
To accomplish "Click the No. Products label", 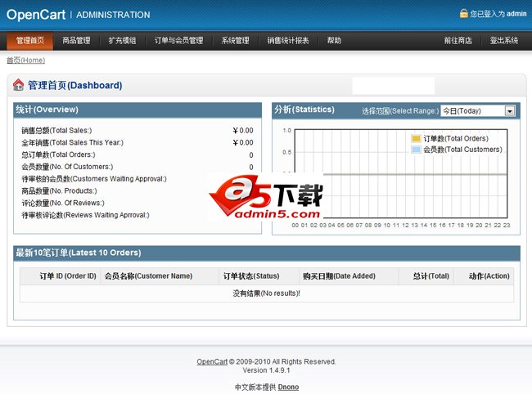I will pos(60,191).
